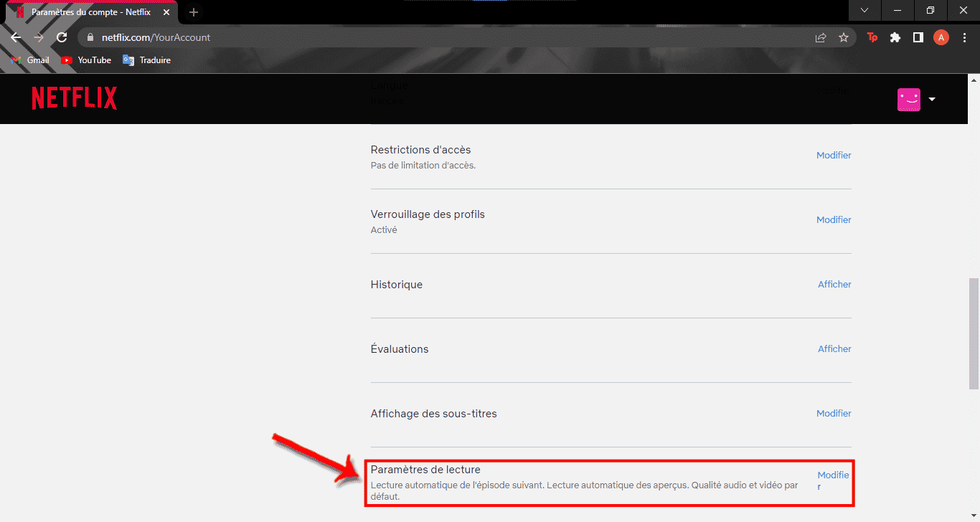
Task: Click Afficher next to Historique
Action: [834, 285]
